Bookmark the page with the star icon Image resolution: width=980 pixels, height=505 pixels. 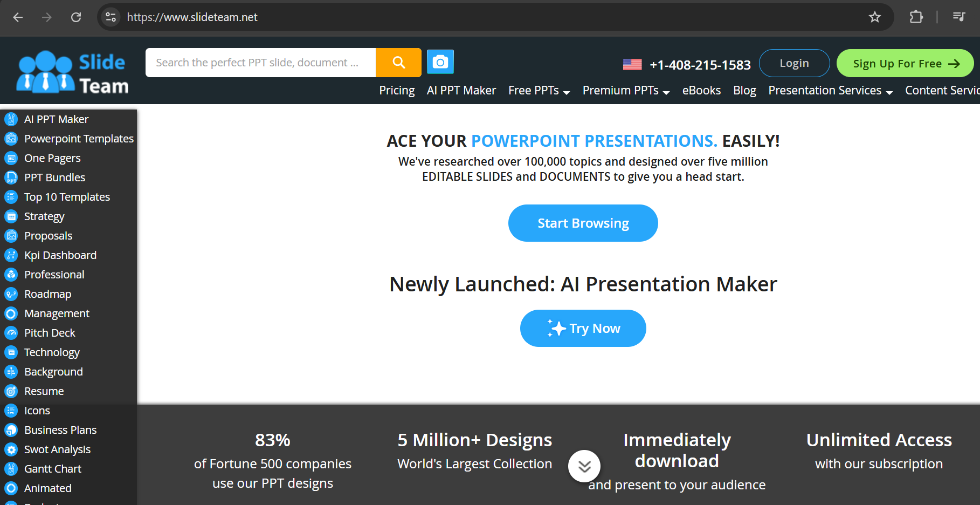pyautogui.click(x=875, y=17)
